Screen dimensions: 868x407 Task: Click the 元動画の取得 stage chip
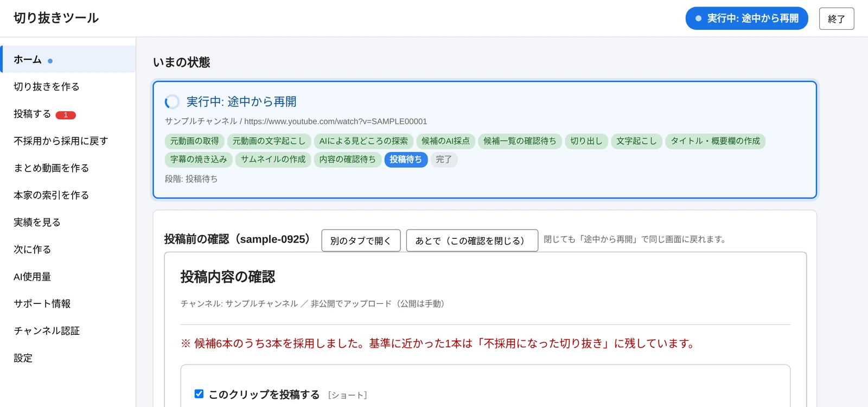[x=195, y=141]
